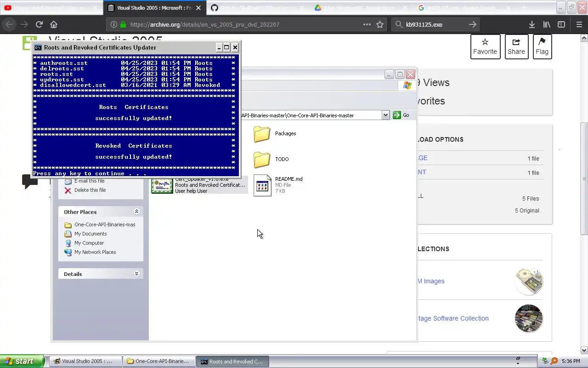
Task: Go to the Firefox home page
Action: [54, 24]
